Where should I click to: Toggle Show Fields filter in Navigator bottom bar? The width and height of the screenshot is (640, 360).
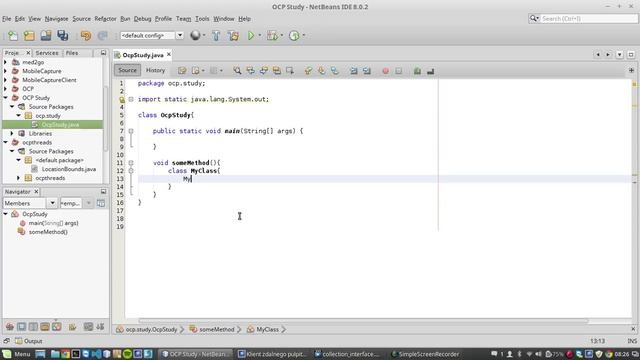click(21, 327)
